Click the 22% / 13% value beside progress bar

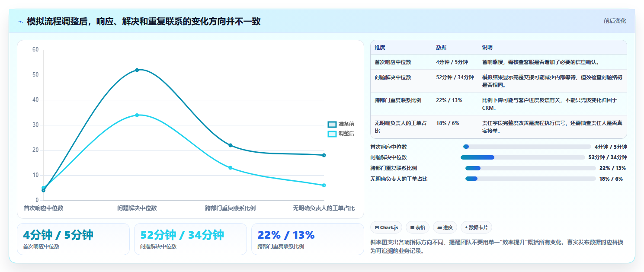coord(612,168)
